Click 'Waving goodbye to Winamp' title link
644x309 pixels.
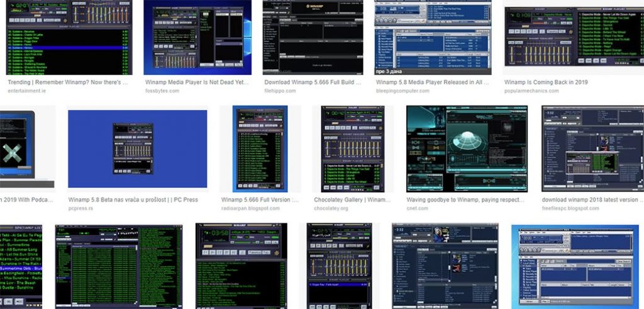pos(466,200)
